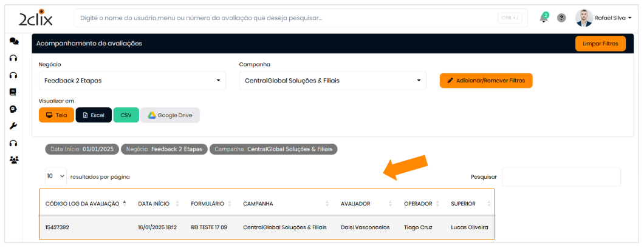Screen dimensions: 644x248
Task: Open the notifications bell
Action: (543, 18)
